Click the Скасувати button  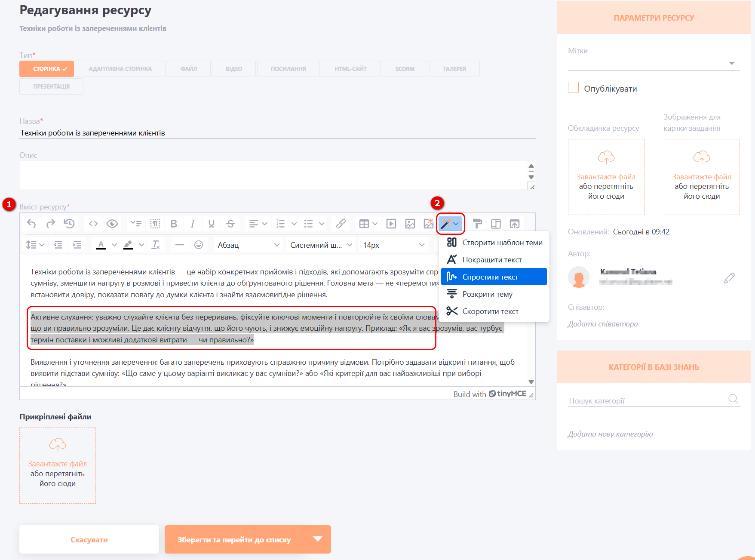tap(89, 539)
